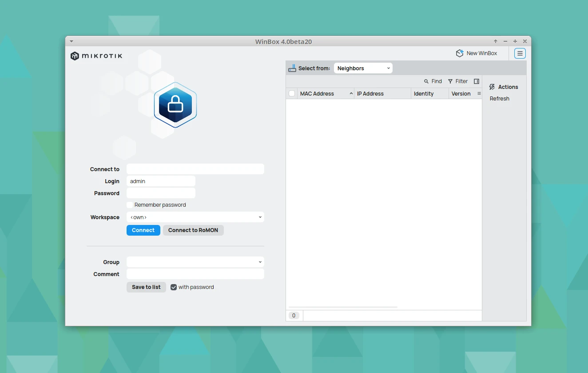Click Refresh in the Actions panel
This screenshot has height=373, width=588.
tap(499, 99)
